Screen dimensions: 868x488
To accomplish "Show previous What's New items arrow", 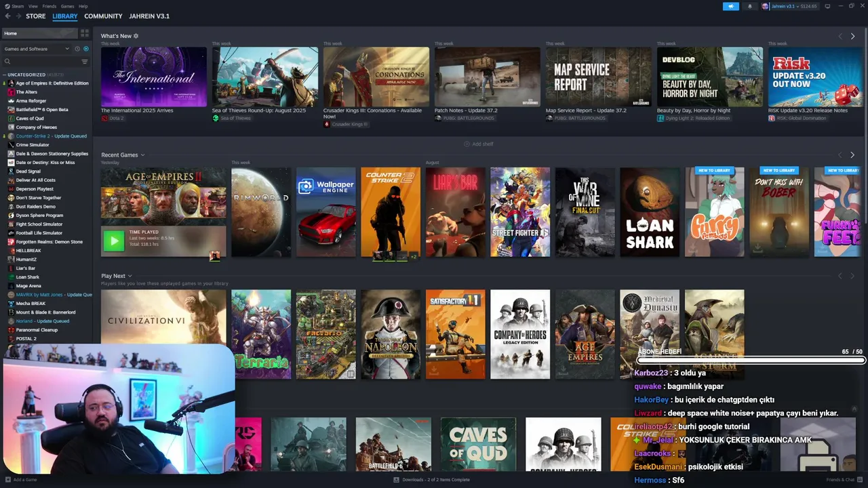I will 840,37.
